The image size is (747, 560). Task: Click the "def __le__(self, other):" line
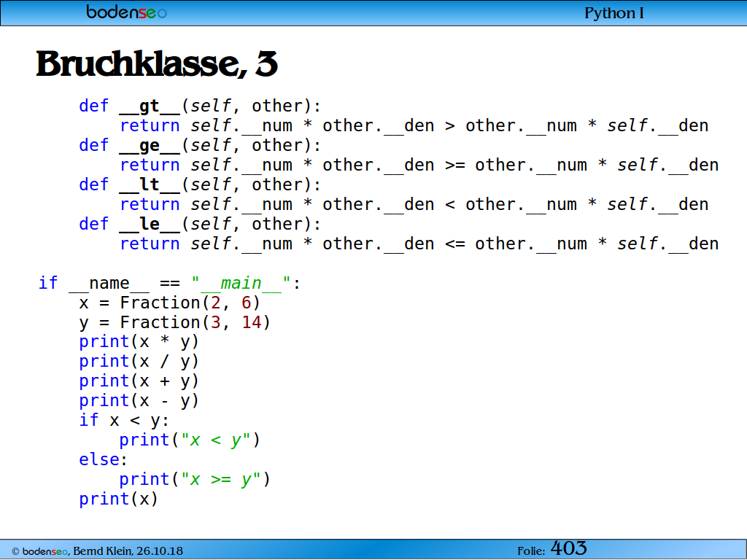coord(200,225)
